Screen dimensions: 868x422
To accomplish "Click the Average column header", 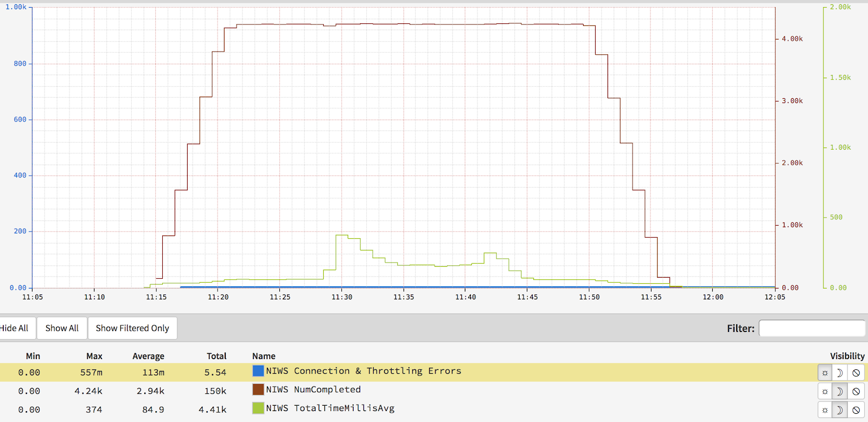I will pyautogui.click(x=148, y=356).
